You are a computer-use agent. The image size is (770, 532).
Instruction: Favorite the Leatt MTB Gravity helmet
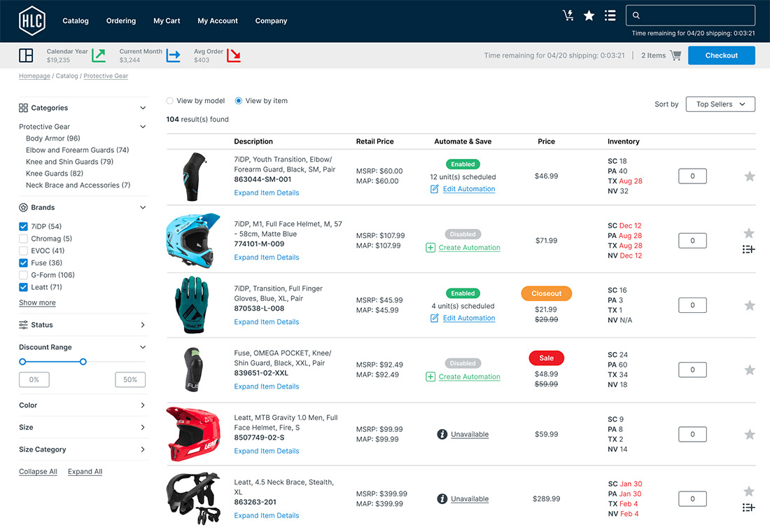pos(750,434)
